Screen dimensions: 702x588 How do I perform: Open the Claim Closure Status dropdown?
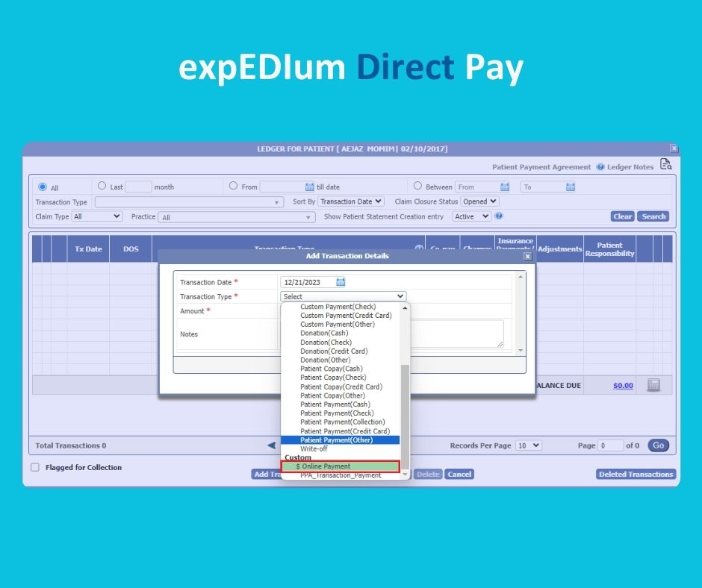coord(479,201)
